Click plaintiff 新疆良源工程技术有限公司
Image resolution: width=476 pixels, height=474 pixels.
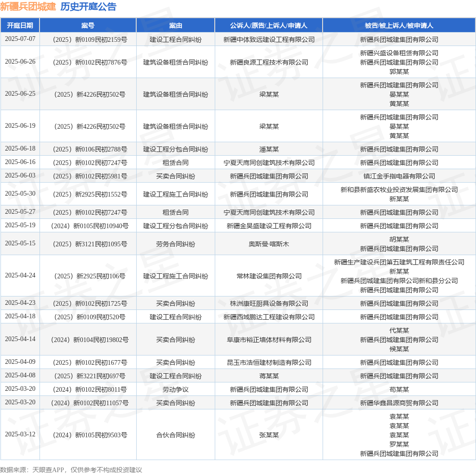click(269, 62)
